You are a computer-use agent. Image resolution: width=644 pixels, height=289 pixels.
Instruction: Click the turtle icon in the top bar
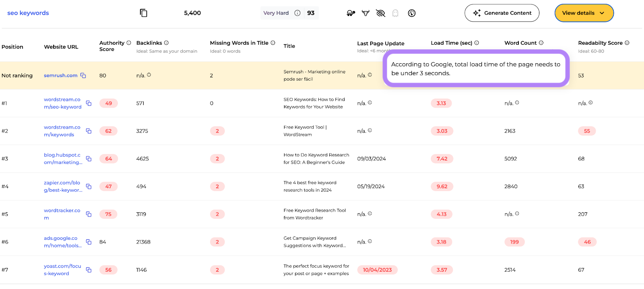tap(351, 13)
